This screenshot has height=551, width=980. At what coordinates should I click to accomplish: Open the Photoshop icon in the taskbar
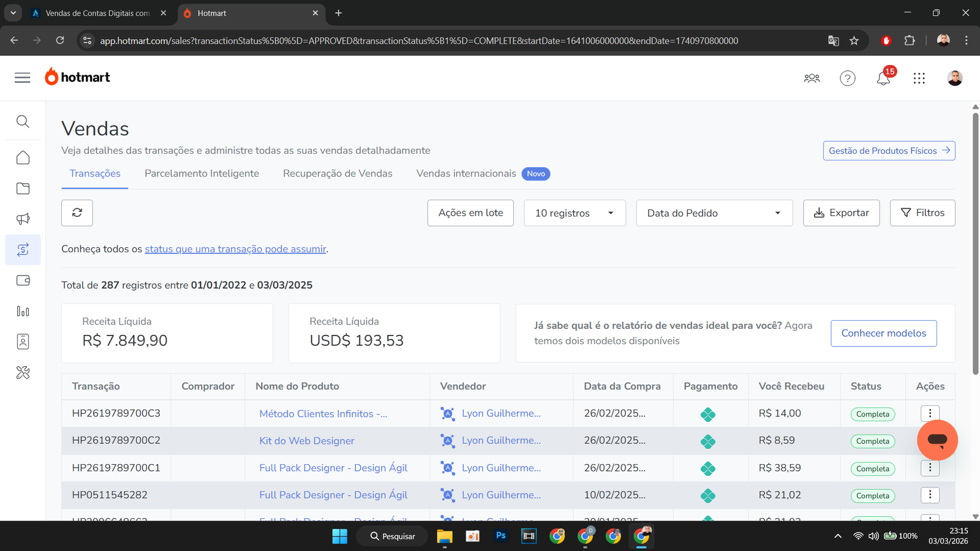[x=500, y=536]
